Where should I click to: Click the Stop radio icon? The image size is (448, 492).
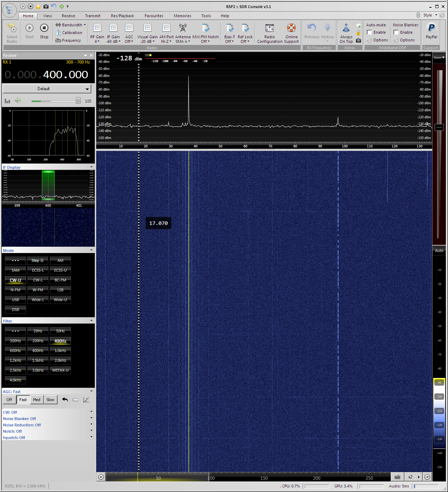(44, 28)
